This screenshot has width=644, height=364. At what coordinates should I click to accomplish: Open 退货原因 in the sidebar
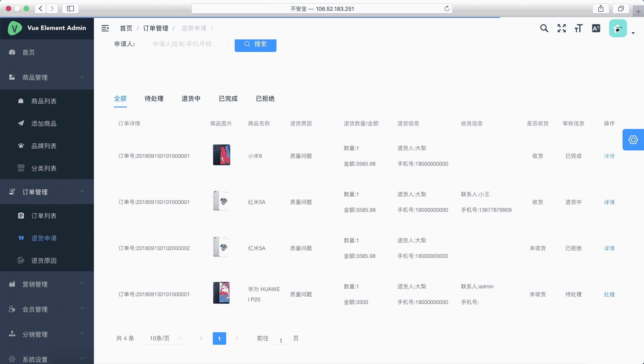point(44,261)
